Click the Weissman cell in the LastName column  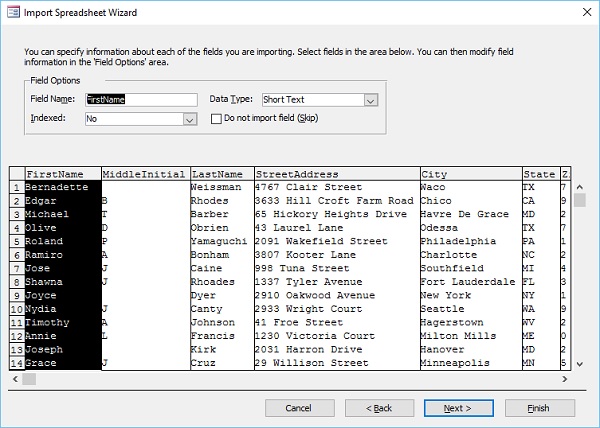(217, 187)
